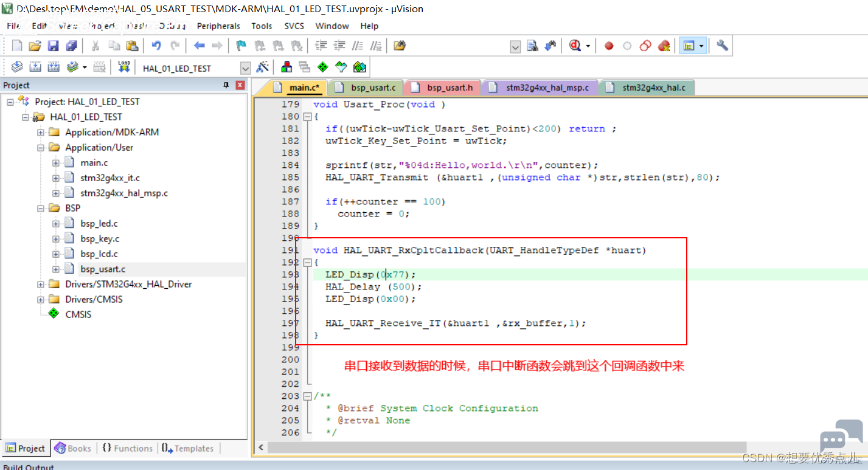Open the debug button dropdown arrow
868x470 pixels.
click(x=588, y=46)
